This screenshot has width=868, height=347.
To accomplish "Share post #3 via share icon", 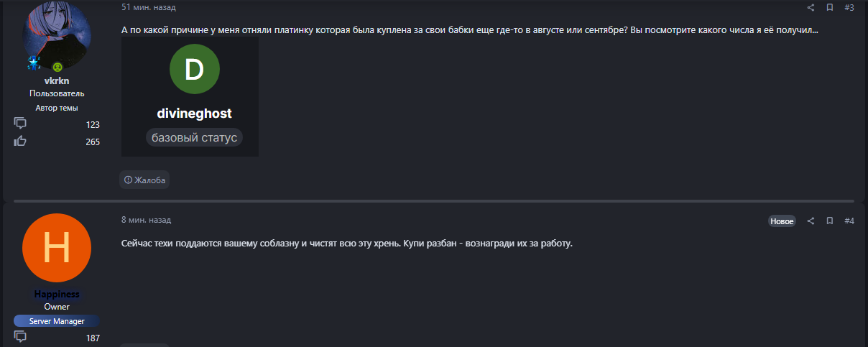I will 811,8.
